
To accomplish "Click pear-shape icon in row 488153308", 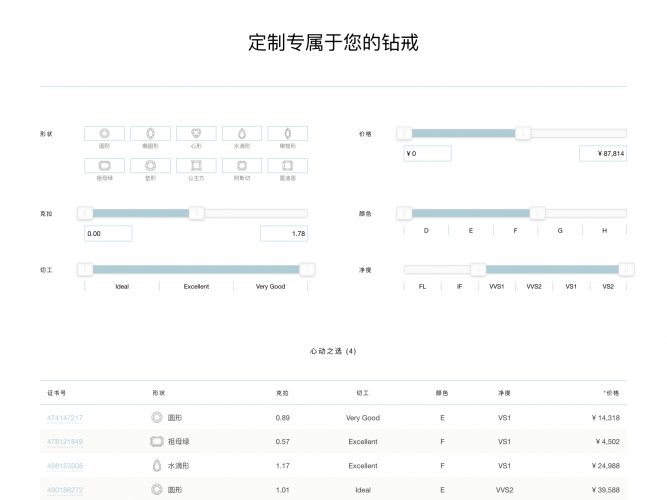I will point(157,466).
